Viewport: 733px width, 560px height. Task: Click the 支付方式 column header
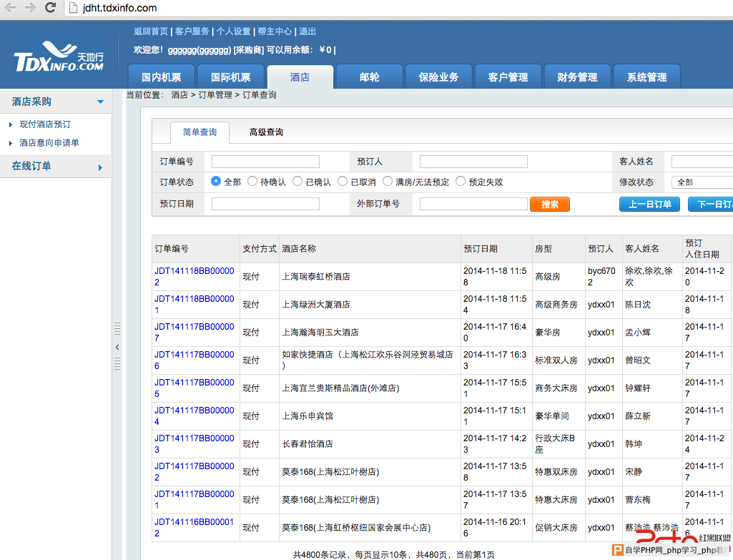[260, 249]
